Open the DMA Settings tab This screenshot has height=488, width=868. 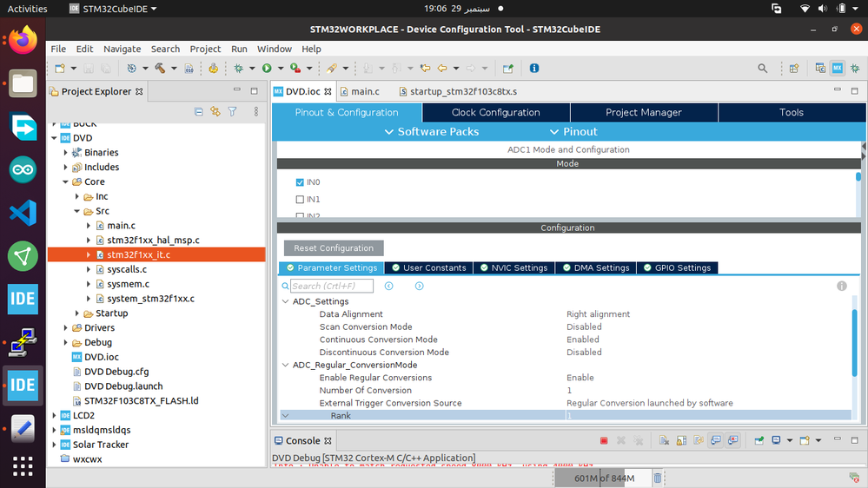[x=596, y=267]
